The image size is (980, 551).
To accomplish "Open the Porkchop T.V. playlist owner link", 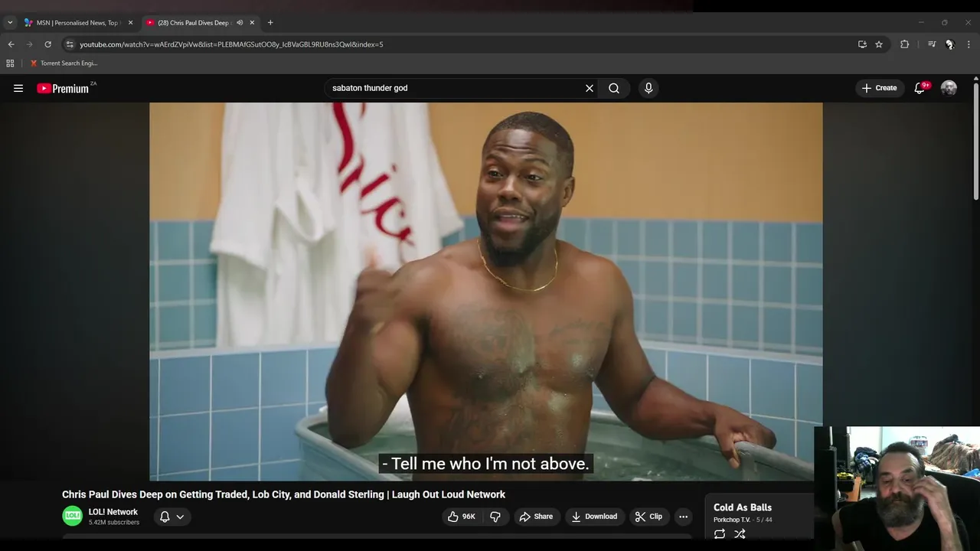I will (732, 520).
